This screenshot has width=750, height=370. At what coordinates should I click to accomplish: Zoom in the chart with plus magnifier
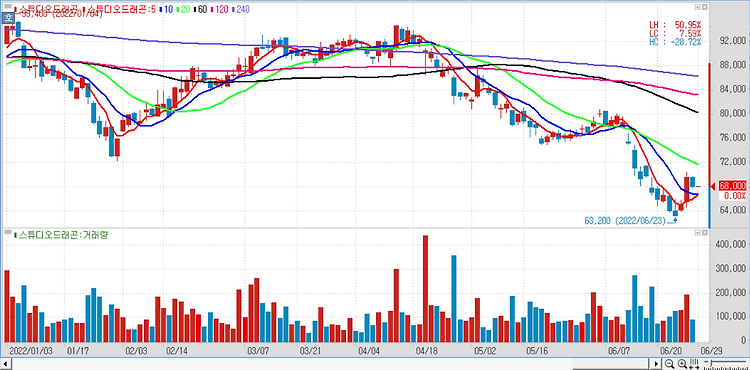coord(682,364)
